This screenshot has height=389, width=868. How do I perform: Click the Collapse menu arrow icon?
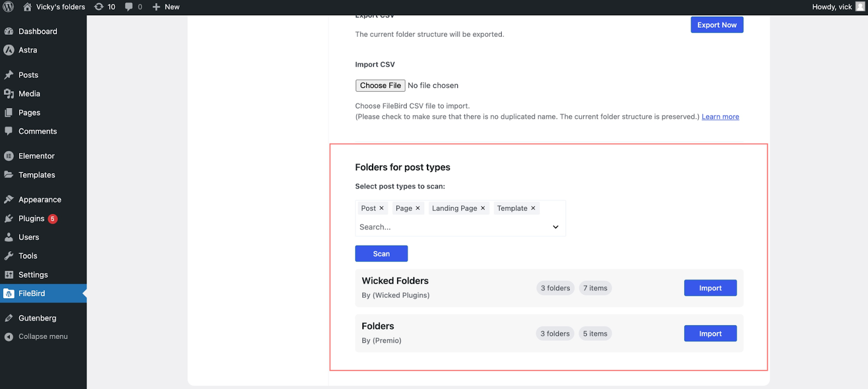coord(9,337)
